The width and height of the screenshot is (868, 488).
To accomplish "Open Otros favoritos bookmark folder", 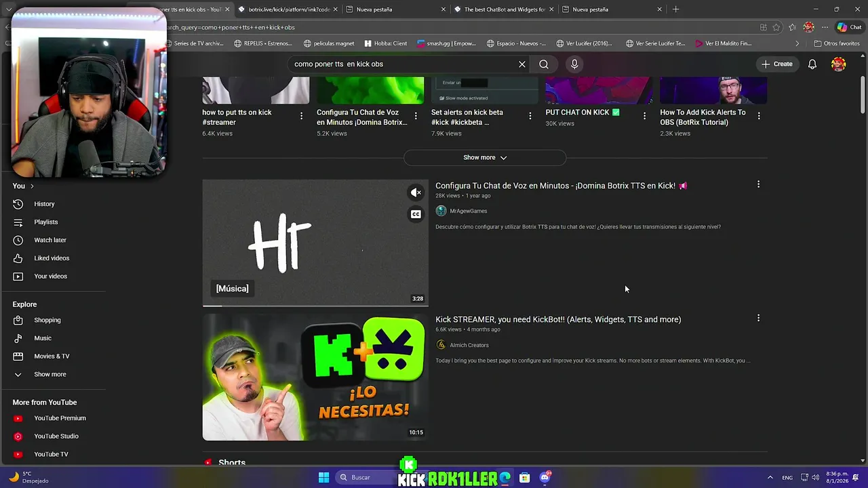I will 837,43.
